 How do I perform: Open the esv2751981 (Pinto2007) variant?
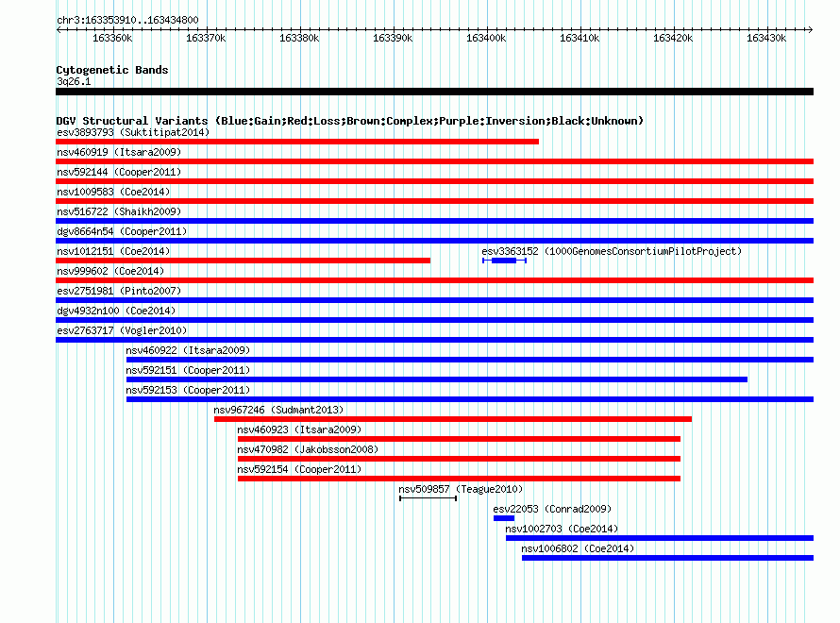(x=119, y=291)
